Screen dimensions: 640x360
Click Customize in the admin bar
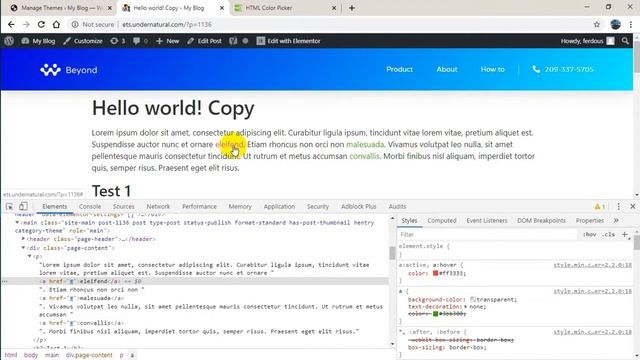(83, 41)
